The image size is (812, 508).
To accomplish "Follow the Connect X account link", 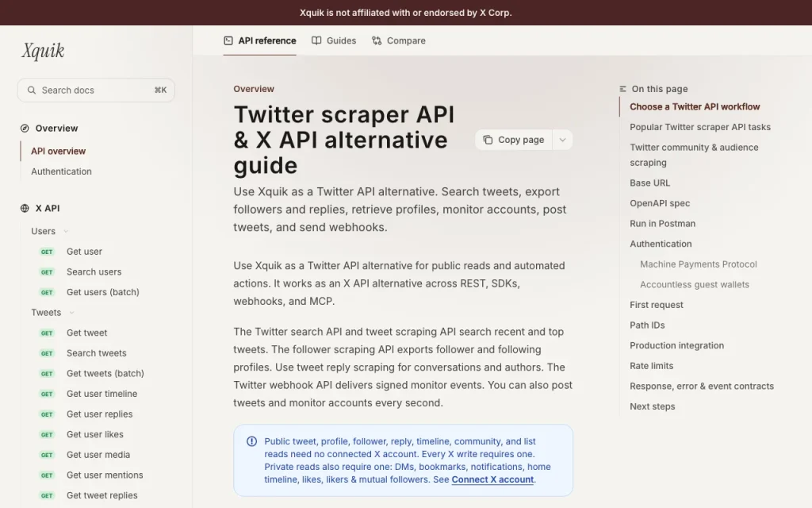I will (x=492, y=479).
